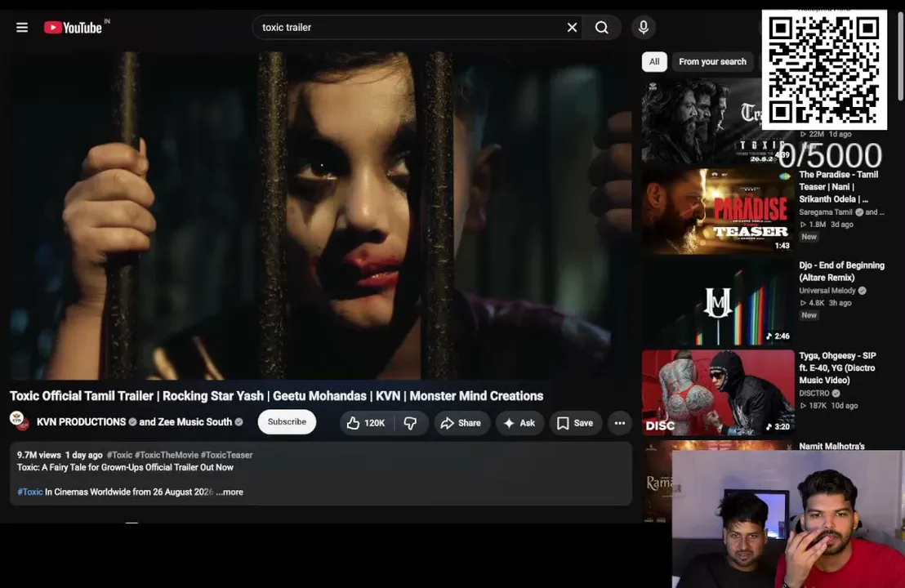This screenshot has width=905, height=588.
Task: Open 'The Paradise - Tamil Teaser' title
Action: coord(839,187)
